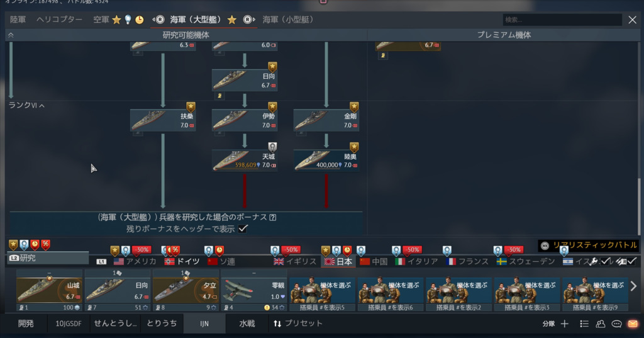Image resolution: width=644 pixels, height=338 pixels.
Task: Show more crew slots with right arrow
Action: [x=633, y=286]
